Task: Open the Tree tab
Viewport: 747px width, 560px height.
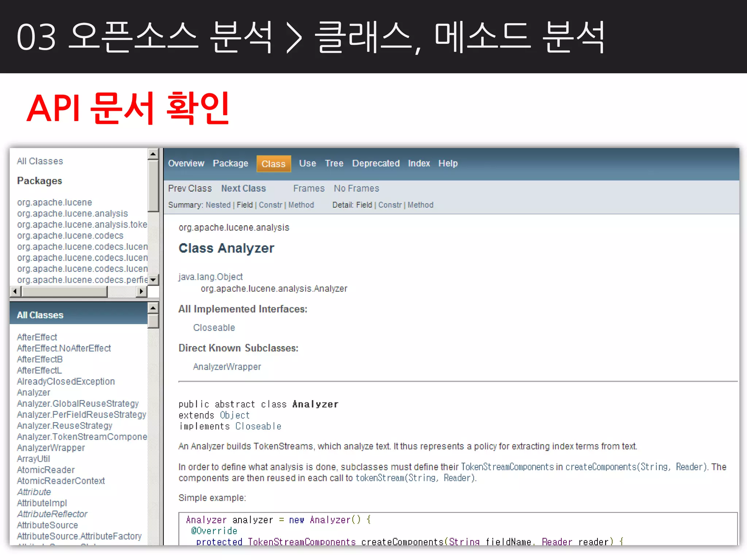Action: pyautogui.click(x=334, y=163)
